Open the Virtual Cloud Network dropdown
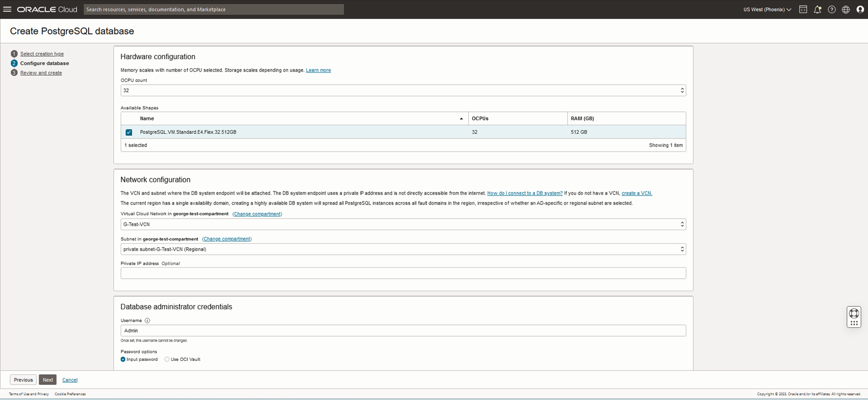 click(x=403, y=224)
